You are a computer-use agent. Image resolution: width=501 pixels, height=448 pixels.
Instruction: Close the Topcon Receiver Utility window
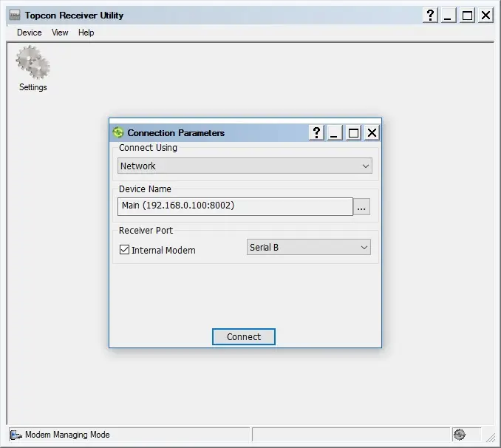(485, 15)
